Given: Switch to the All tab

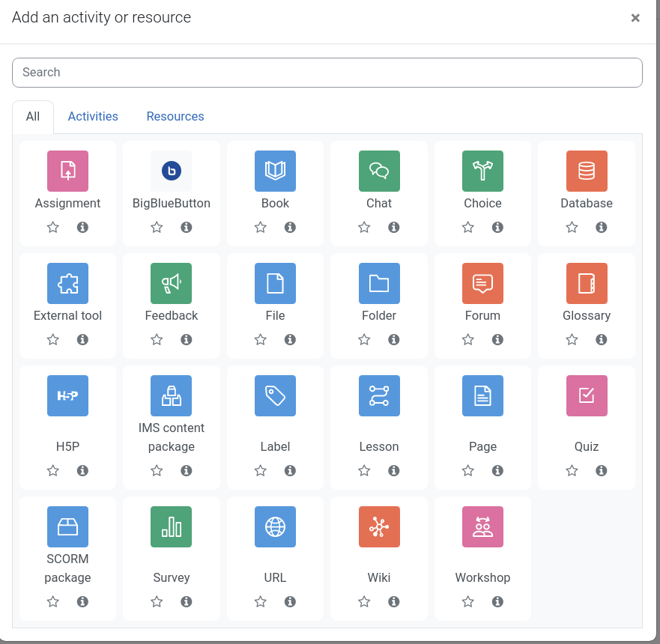Looking at the screenshot, I should pos(33,117).
